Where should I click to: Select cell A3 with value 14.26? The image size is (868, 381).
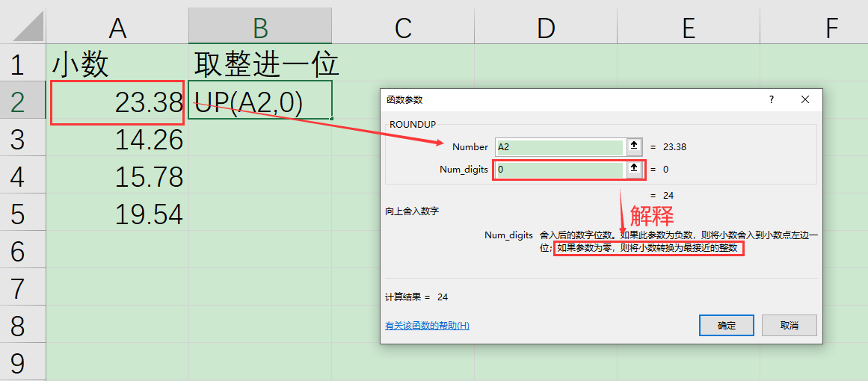point(117,137)
